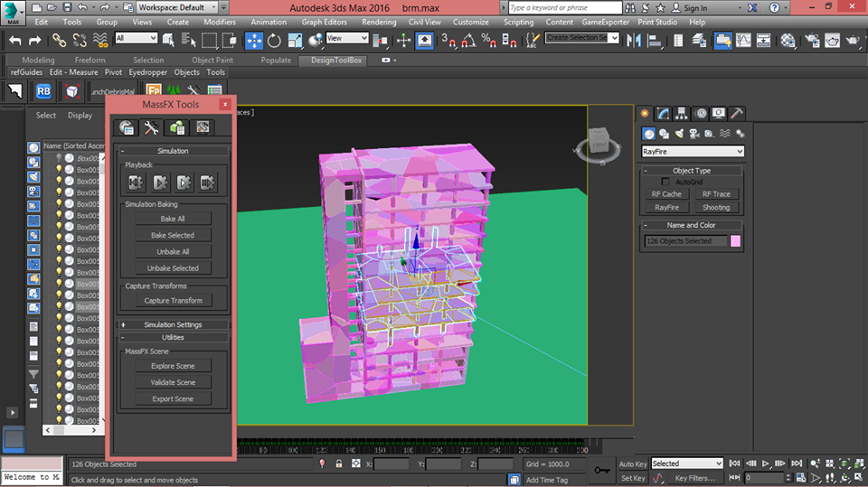This screenshot has width=868, height=487.
Task: Collapse the Simulation rollout in MassFX
Action: point(173,151)
